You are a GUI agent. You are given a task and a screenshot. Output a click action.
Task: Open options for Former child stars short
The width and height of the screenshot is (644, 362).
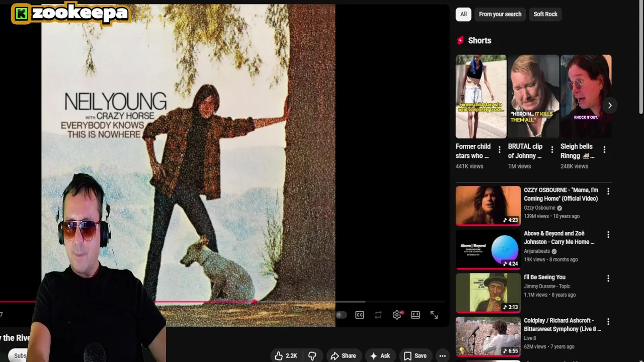tap(499, 149)
